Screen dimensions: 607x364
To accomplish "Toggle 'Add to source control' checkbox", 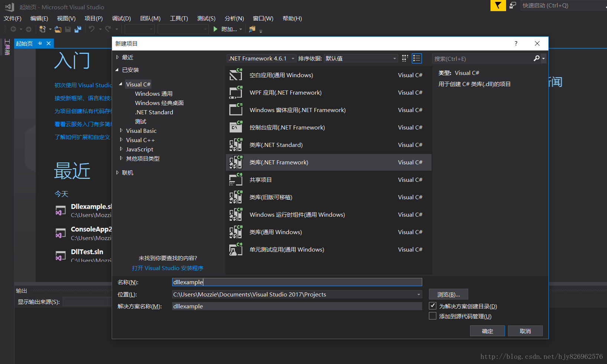I will [x=433, y=316].
